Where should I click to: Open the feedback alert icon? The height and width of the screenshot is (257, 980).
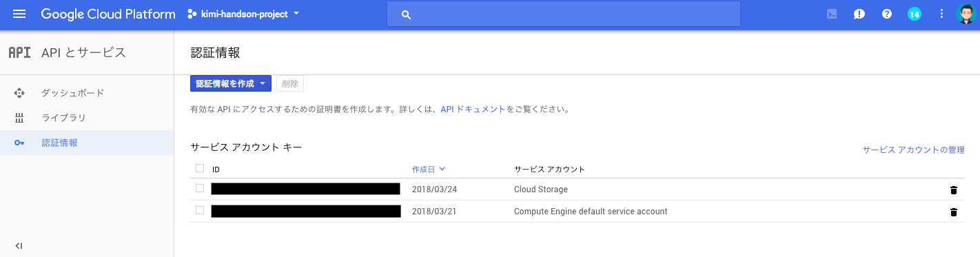pyautogui.click(x=859, y=14)
